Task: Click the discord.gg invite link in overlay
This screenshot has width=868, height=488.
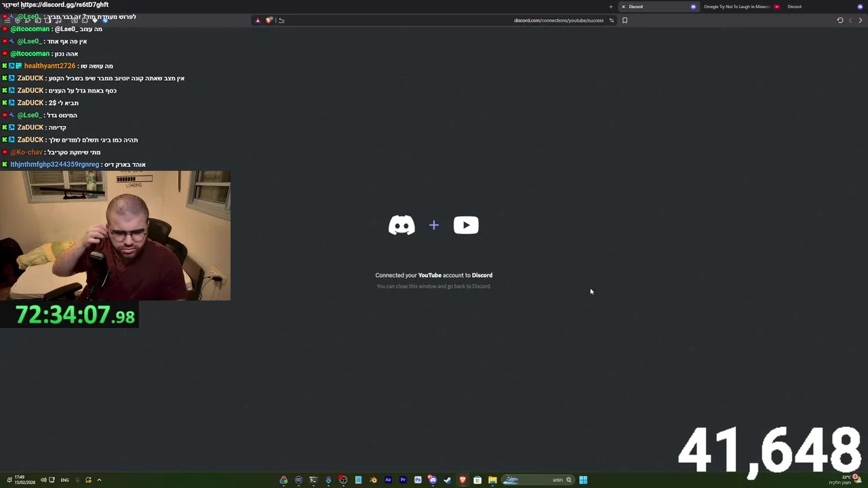Action: point(64,5)
